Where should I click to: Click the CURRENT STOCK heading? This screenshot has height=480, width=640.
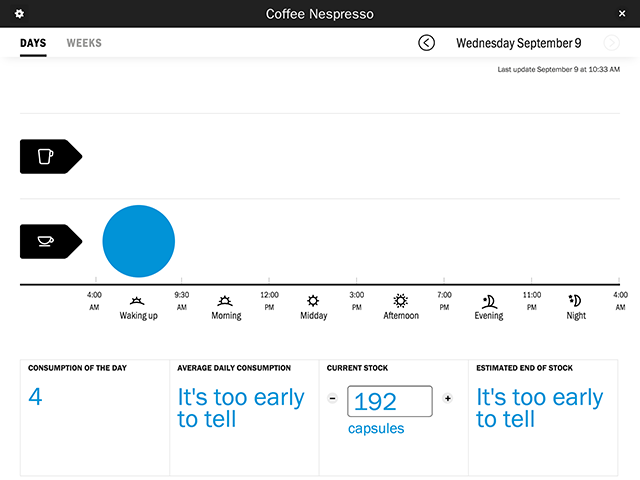click(357, 368)
